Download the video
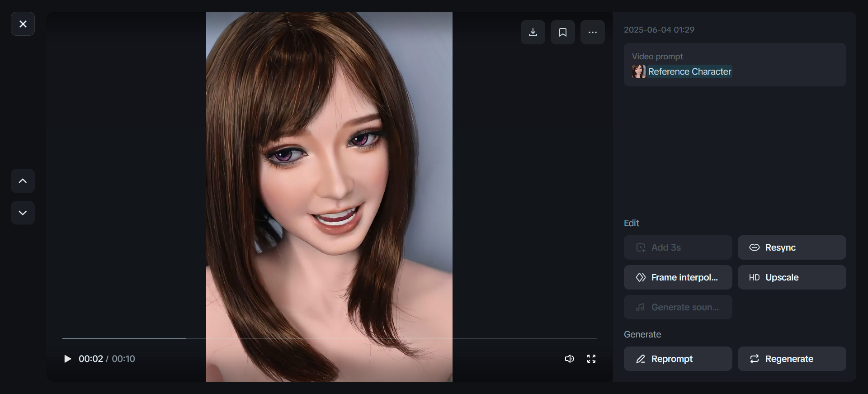 (533, 32)
